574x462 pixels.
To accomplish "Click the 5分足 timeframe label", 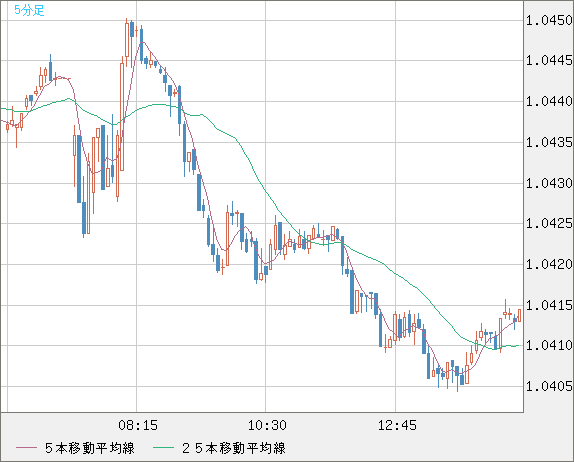I will 29,10.
